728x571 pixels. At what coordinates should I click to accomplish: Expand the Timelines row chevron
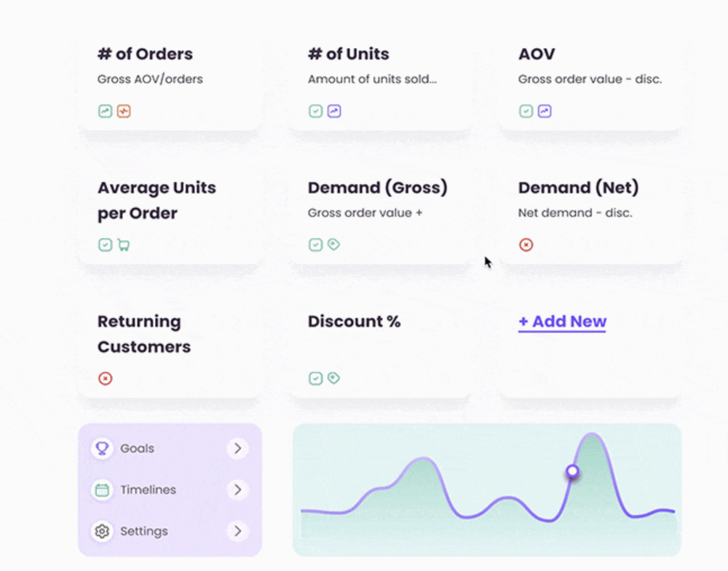[x=238, y=490]
